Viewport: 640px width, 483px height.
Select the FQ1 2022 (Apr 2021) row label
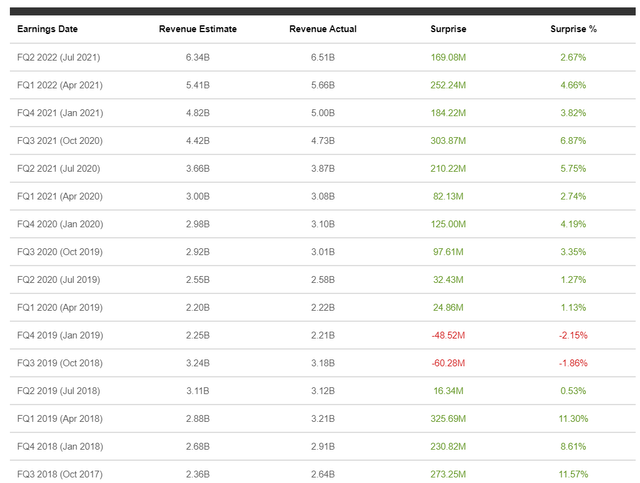coord(60,85)
